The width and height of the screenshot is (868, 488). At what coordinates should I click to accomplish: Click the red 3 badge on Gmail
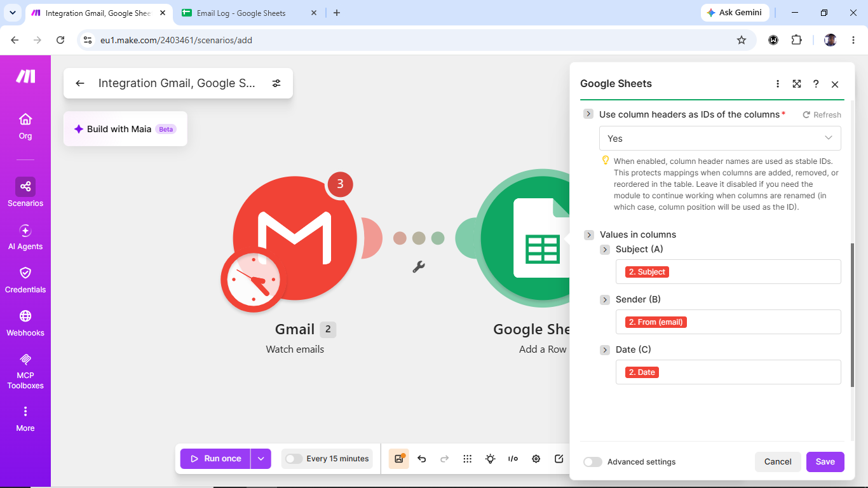pos(340,184)
